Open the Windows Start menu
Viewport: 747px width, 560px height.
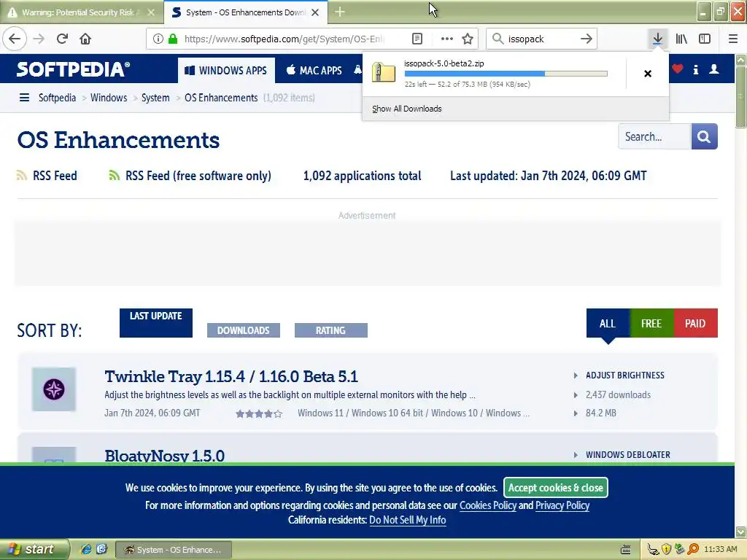pyautogui.click(x=34, y=550)
